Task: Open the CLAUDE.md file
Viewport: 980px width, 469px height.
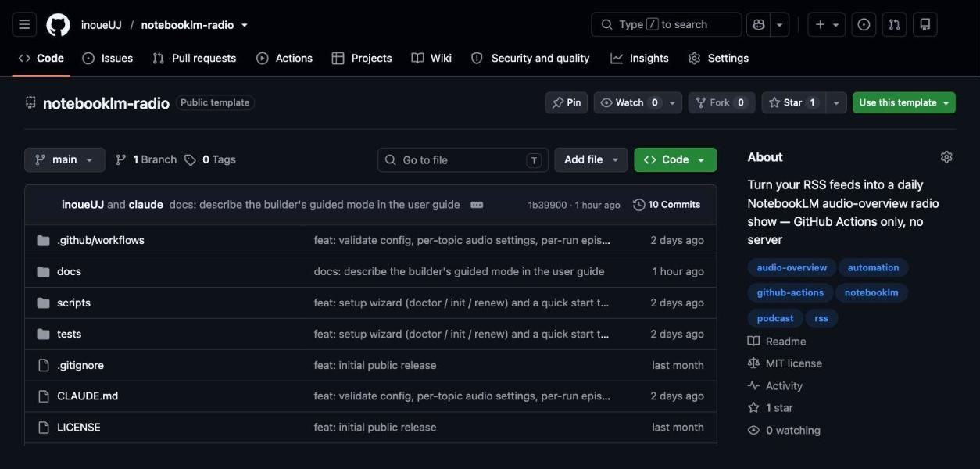Action: [88, 396]
